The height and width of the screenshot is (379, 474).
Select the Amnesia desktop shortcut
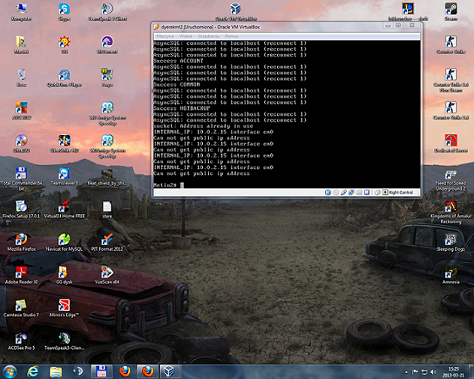451,275
